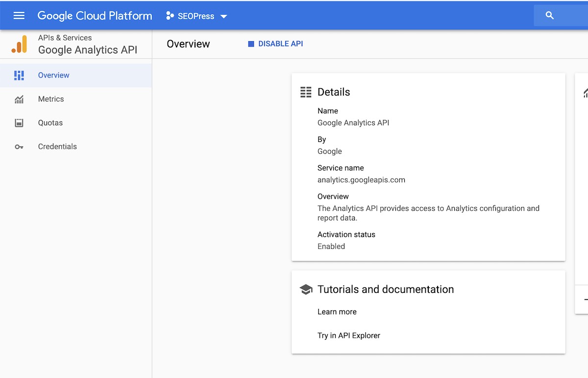588x378 pixels.
Task: Click the search input field
Action: (561, 16)
